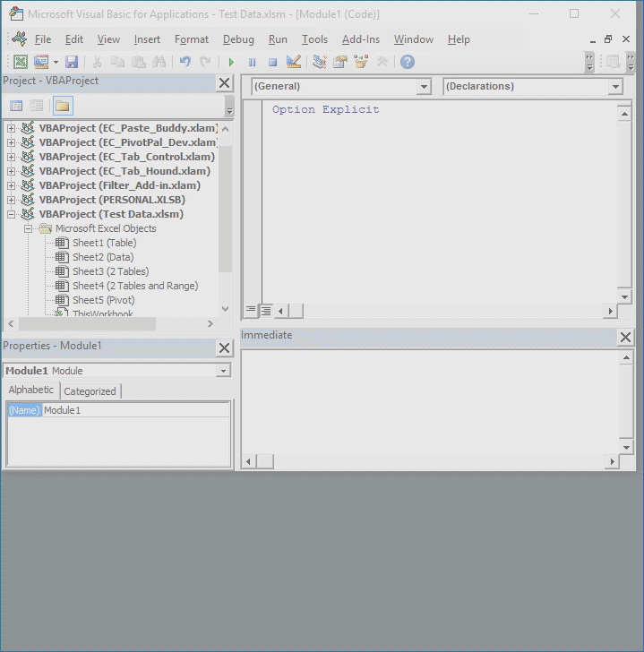
Task: Open the Module1 object dropdown in Properties
Action: click(223, 371)
